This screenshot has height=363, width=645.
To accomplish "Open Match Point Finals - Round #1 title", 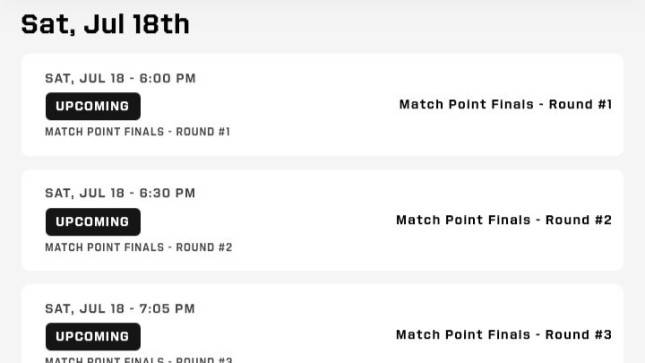I will pyautogui.click(x=506, y=105).
